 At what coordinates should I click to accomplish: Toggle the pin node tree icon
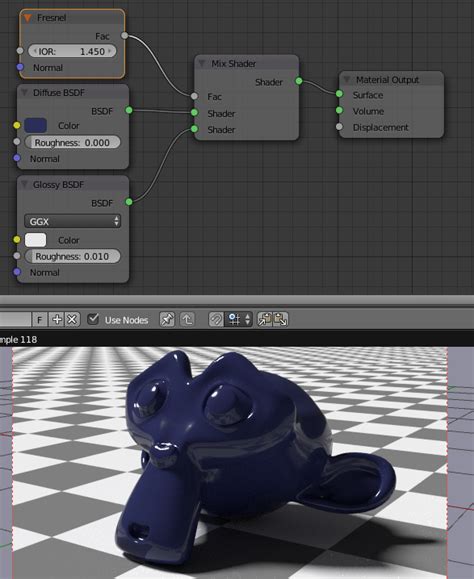(x=167, y=319)
